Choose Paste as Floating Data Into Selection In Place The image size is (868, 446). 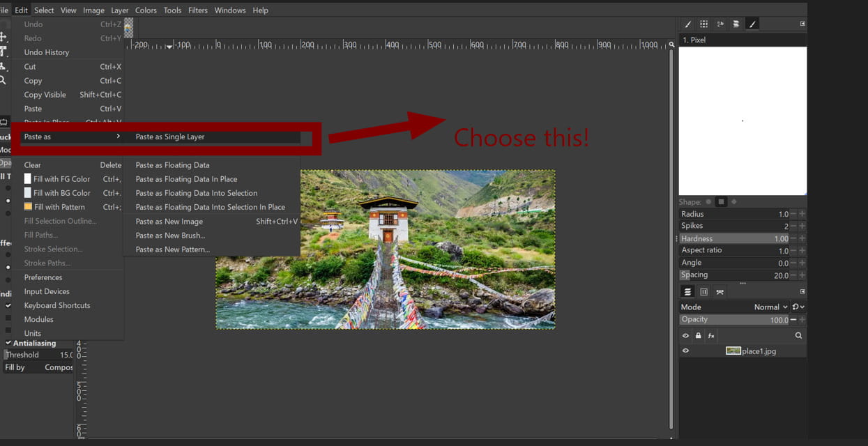[x=212, y=207]
